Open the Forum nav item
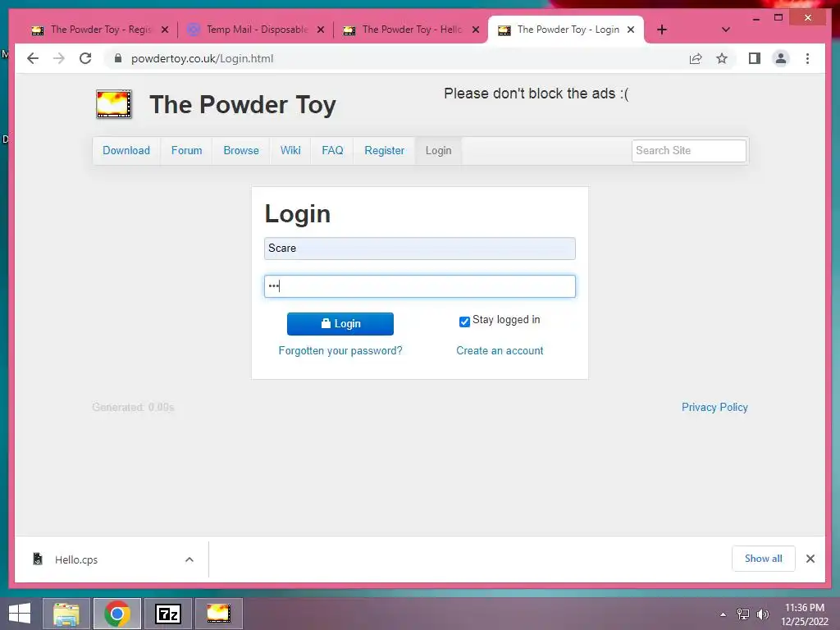The width and height of the screenshot is (840, 630). (186, 151)
